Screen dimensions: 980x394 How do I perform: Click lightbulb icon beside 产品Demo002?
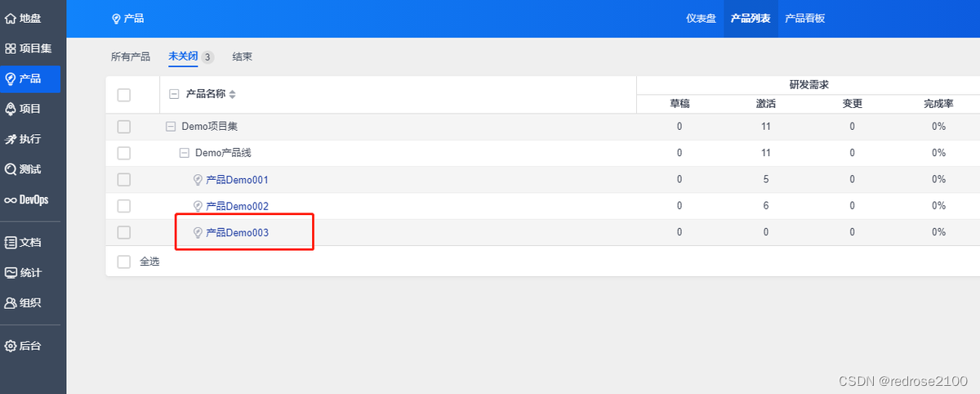198,206
